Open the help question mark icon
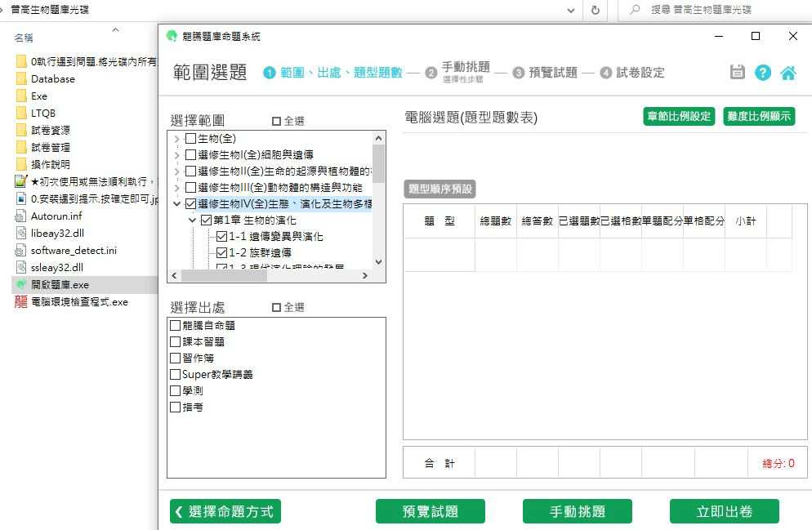Image resolution: width=812 pixels, height=530 pixels. (x=762, y=73)
